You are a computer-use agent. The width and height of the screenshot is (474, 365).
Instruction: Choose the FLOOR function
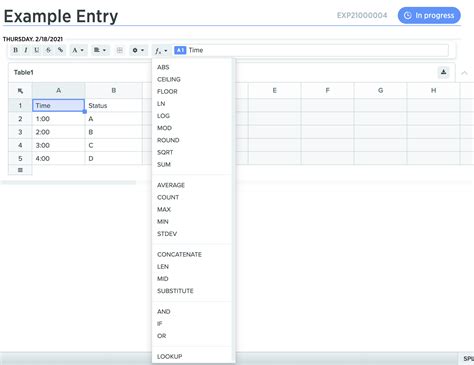[x=167, y=91]
